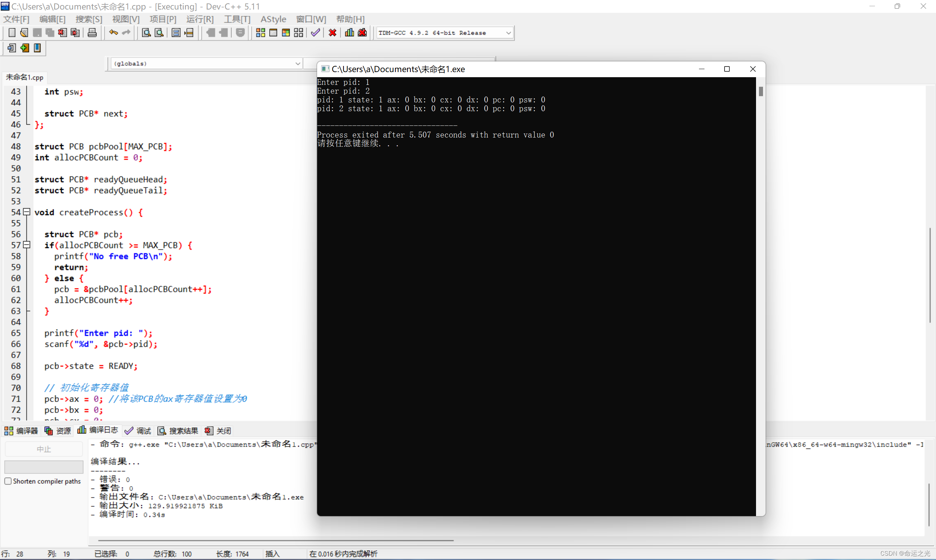Screen dimensions: 936x560
Task: Click the Toggle comment toolbar icon
Action: pos(240,33)
